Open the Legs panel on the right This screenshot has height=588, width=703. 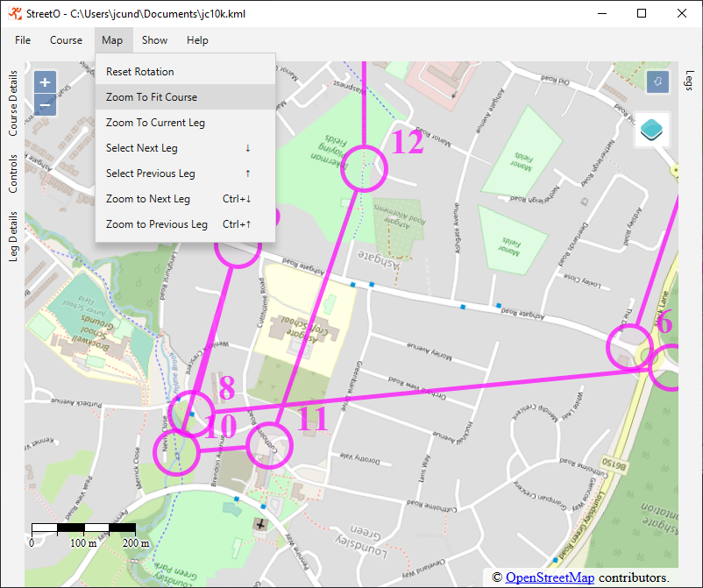[x=689, y=81]
